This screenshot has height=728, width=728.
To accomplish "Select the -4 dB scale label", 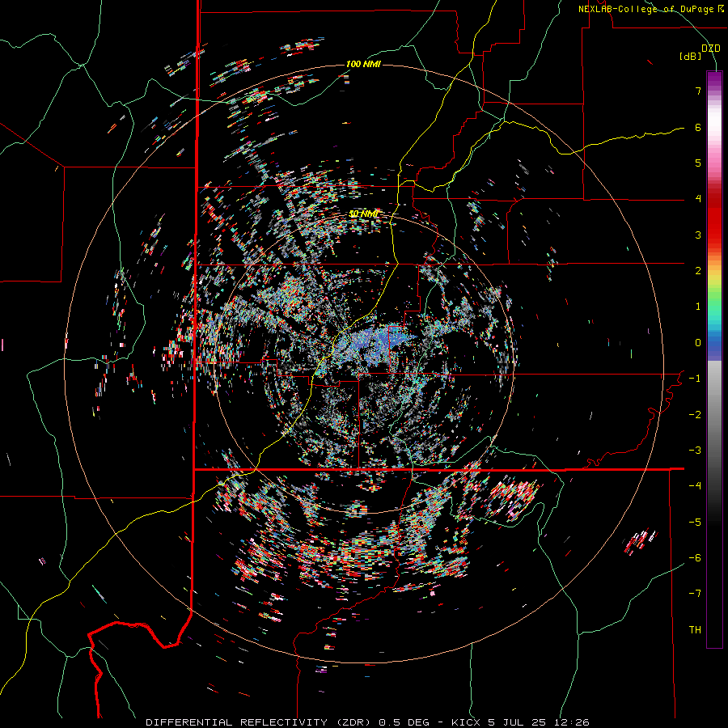I will [695, 486].
